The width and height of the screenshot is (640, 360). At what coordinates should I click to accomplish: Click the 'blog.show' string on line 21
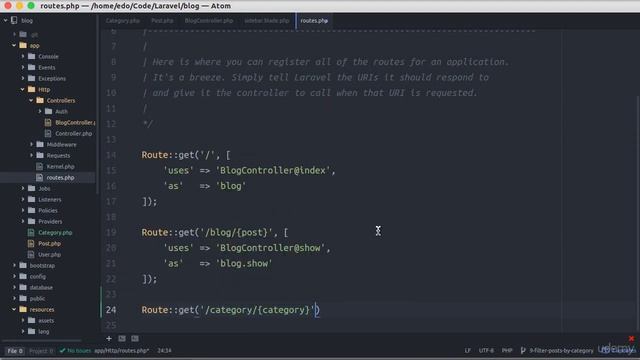pyautogui.click(x=244, y=264)
